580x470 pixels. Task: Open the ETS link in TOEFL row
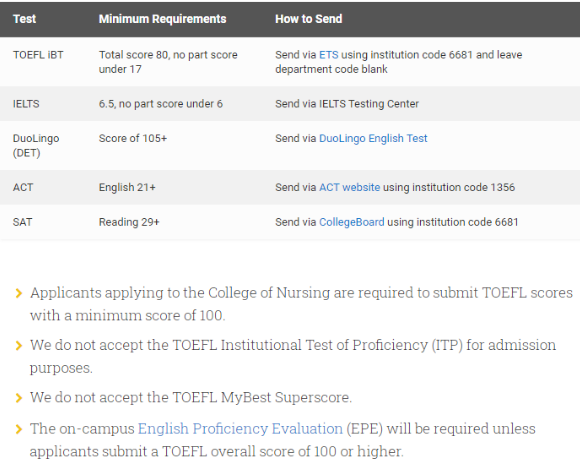pyautogui.click(x=328, y=55)
